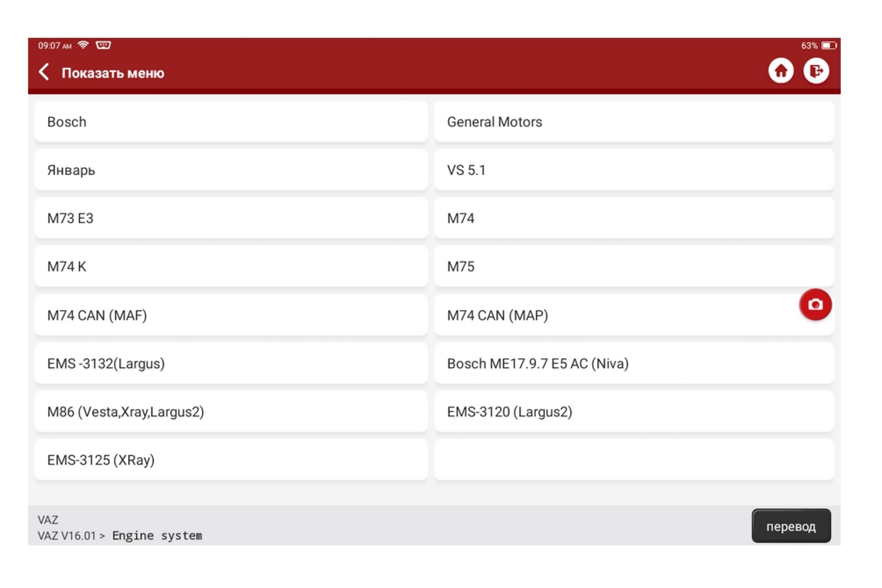Tap the VAZ V16.01 version text
Image resolution: width=882 pixels, height=588 pixels.
pyautogui.click(x=67, y=536)
